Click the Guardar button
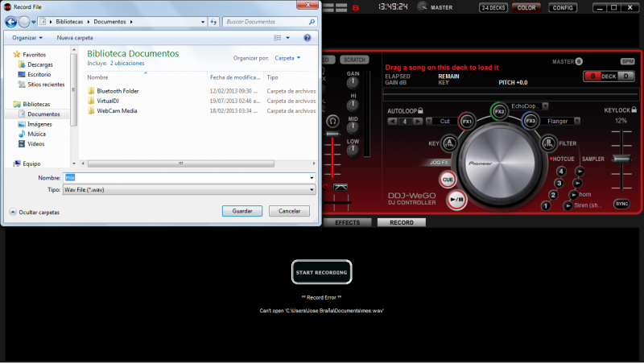The width and height of the screenshot is (644, 364). [242, 211]
